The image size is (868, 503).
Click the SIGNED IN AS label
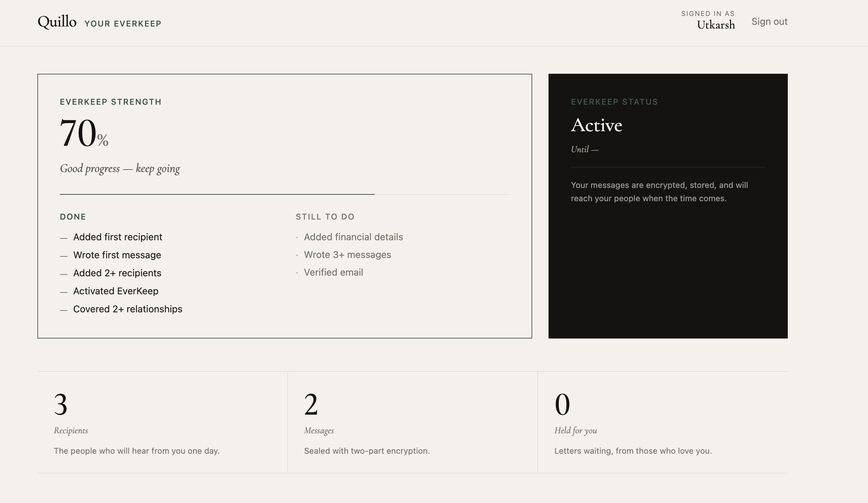[x=708, y=14]
